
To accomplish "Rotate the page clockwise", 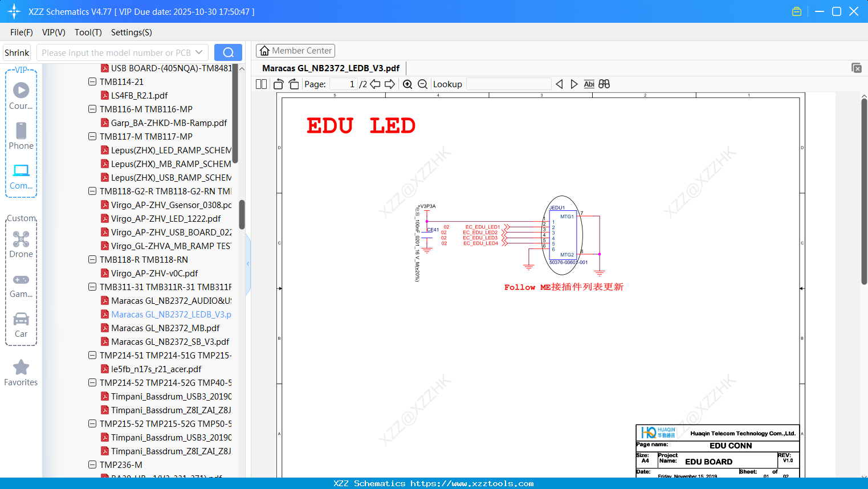I will tap(294, 84).
